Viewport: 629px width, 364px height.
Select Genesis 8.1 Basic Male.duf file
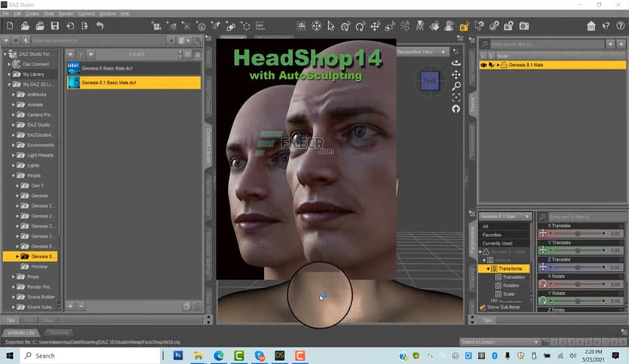tap(134, 83)
